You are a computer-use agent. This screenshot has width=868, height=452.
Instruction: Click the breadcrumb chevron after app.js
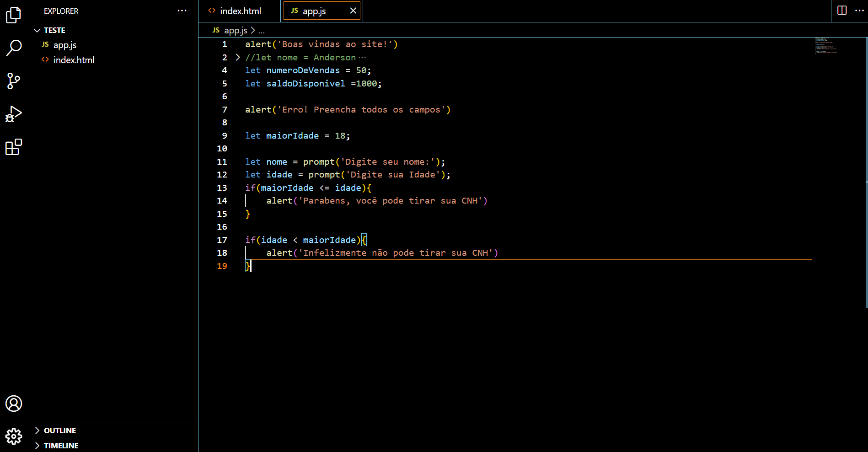pyautogui.click(x=253, y=30)
